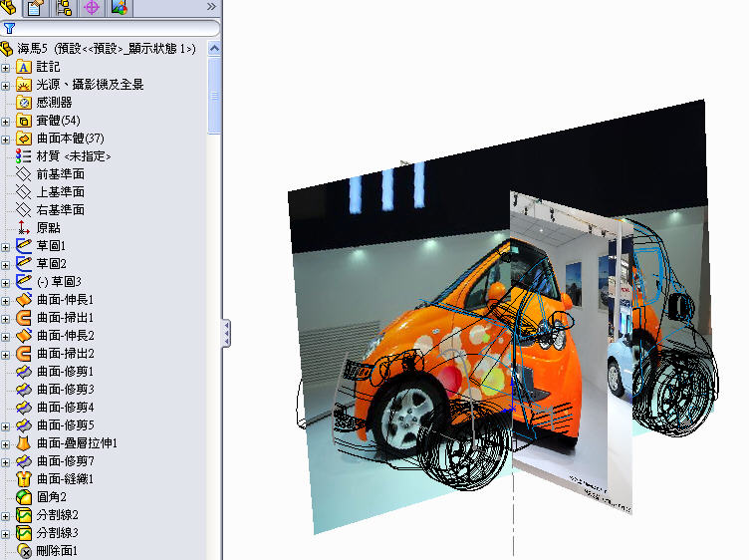Switch to the PropertyManager tab
Image resolution: width=749 pixels, height=560 pixels.
[36, 7]
